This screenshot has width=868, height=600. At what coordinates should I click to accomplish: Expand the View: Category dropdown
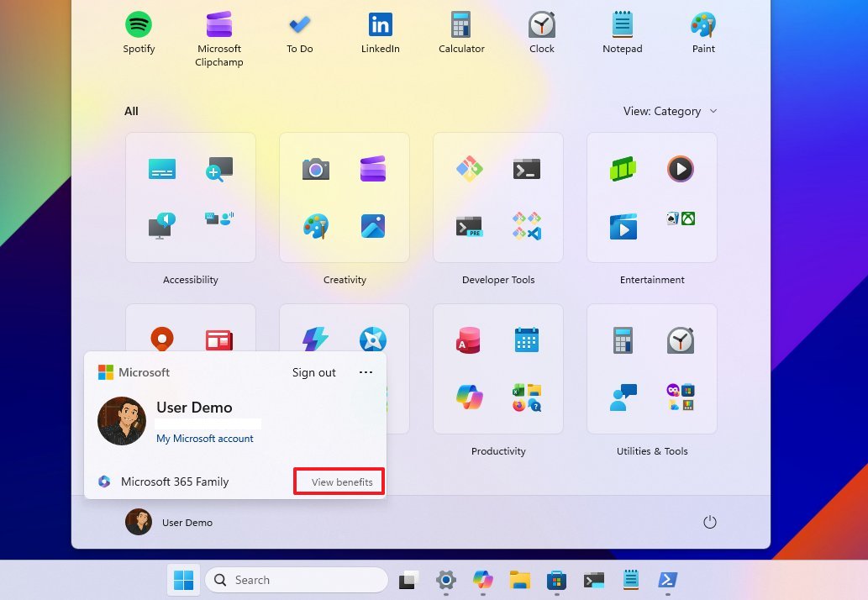[670, 111]
